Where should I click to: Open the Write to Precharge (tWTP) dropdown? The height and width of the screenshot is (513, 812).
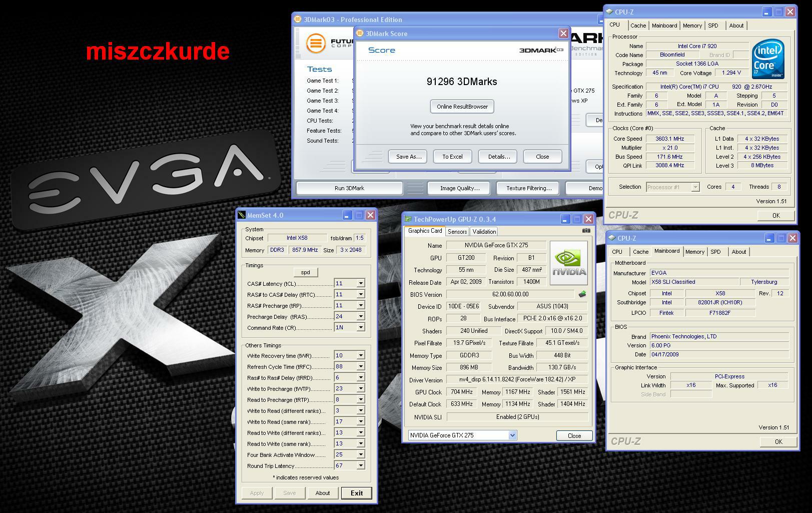[x=360, y=388]
